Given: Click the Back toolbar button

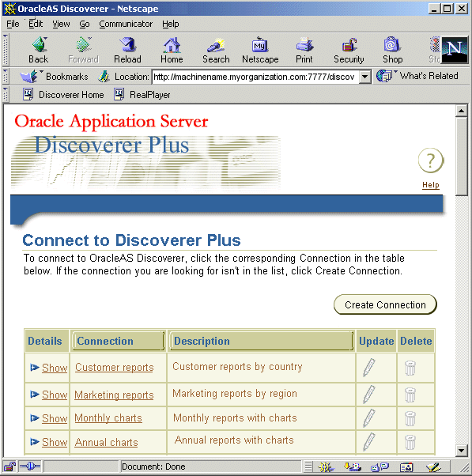Looking at the screenshot, I should [x=39, y=50].
